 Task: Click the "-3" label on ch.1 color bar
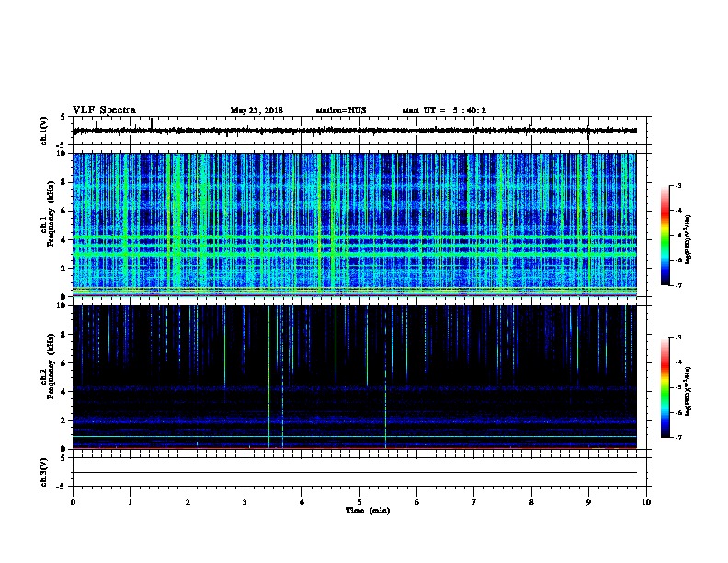678,186
